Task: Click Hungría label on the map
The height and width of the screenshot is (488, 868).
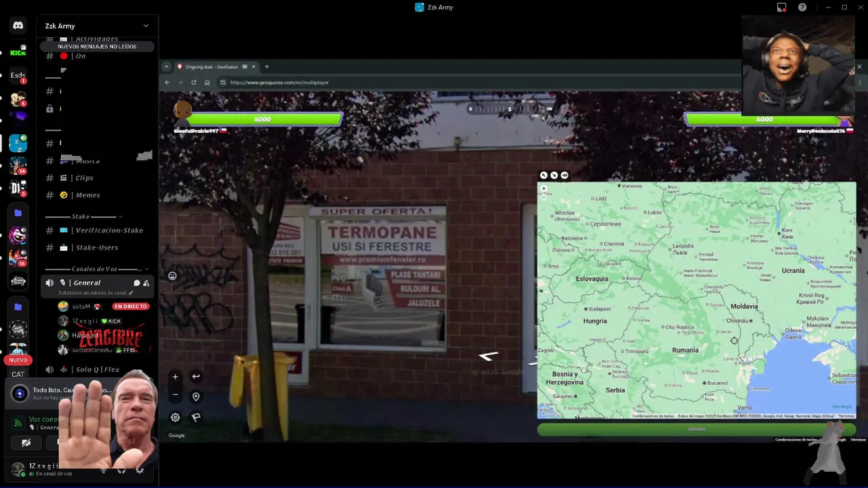Action: tap(595, 321)
